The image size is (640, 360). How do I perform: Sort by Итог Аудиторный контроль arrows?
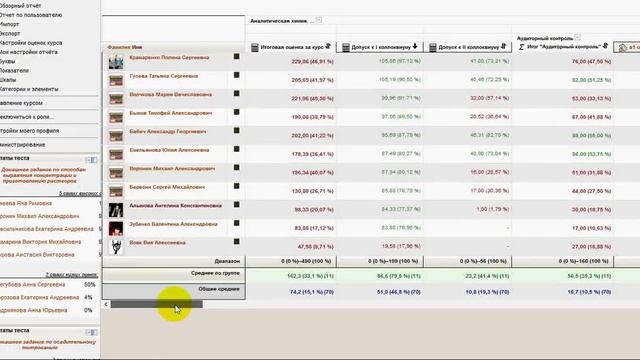pos(605,46)
